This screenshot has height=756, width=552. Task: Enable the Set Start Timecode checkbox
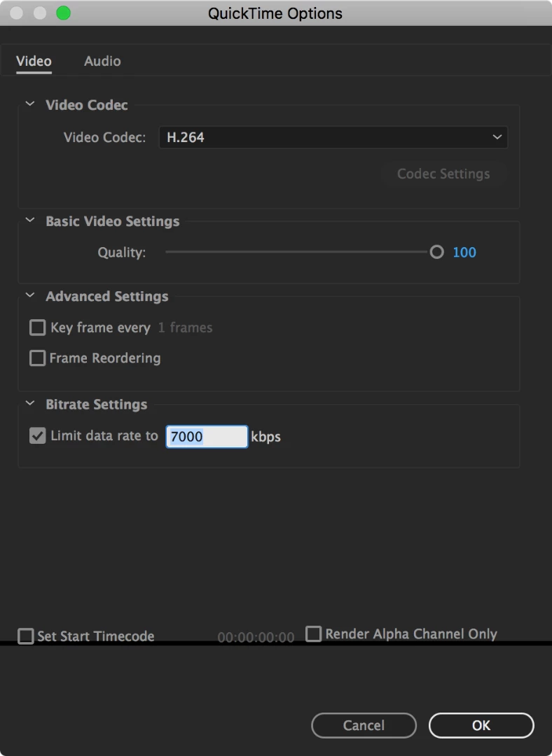tap(26, 636)
